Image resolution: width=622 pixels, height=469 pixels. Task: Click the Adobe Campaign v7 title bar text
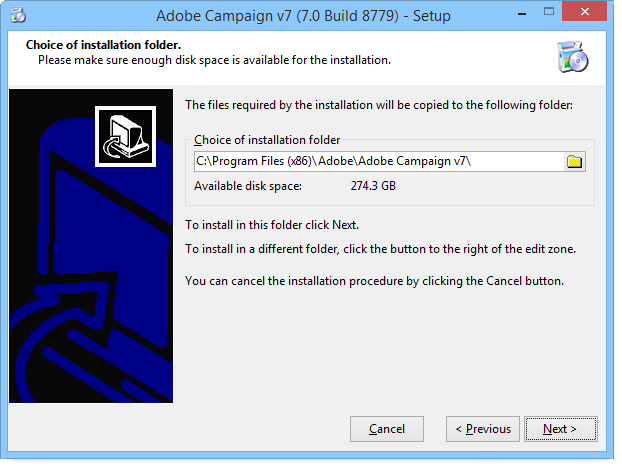303,16
